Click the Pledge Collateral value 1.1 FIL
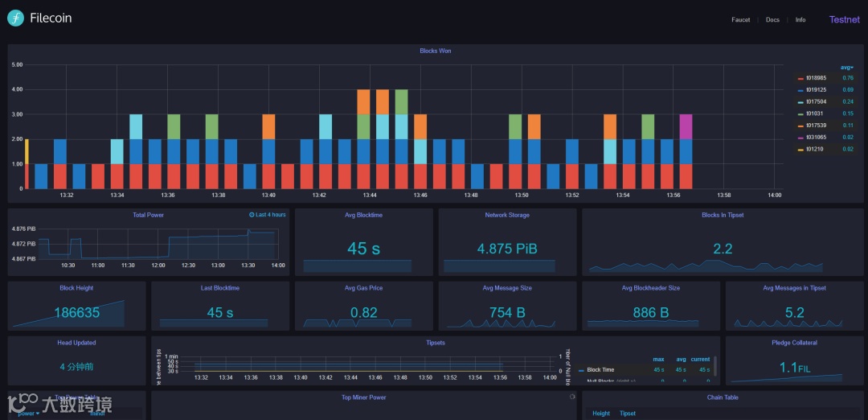Screen dimensions: 868x420 (795, 368)
